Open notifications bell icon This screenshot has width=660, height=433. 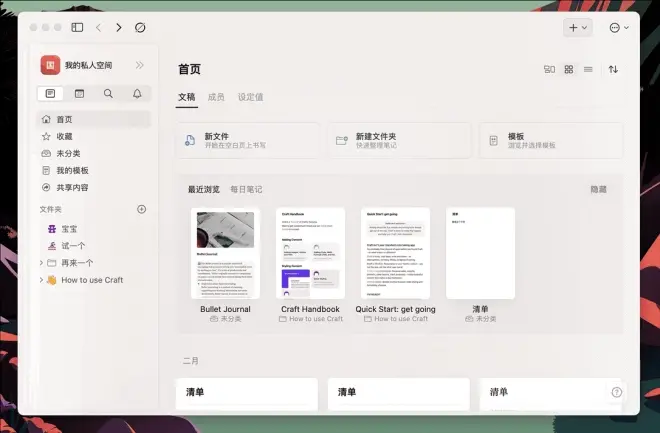click(137, 93)
